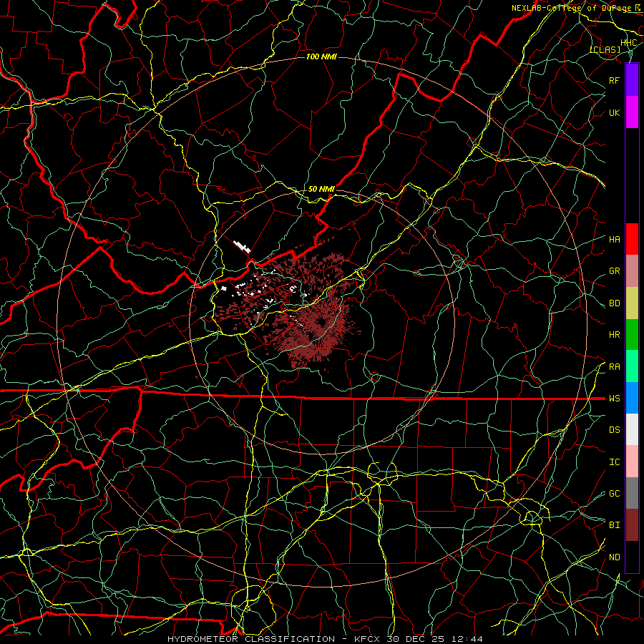The image size is (644, 644).
Task: Click the BI dark red legend swatch
Action: 632,525
